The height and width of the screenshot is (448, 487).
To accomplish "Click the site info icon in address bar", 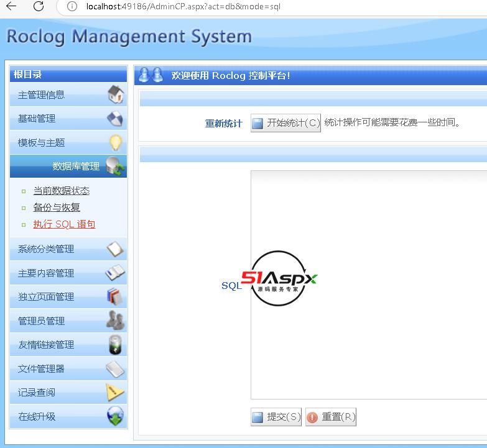I will pyautogui.click(x=72, y=6).
